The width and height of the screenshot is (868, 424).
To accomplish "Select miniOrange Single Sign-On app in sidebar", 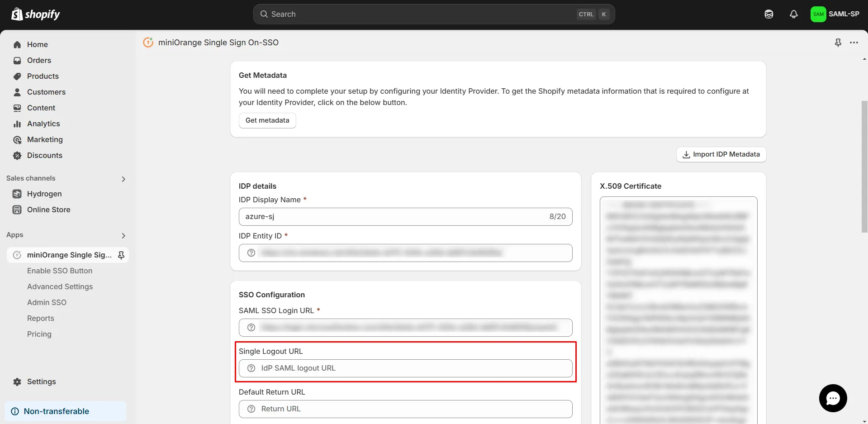I will [68, 255].
